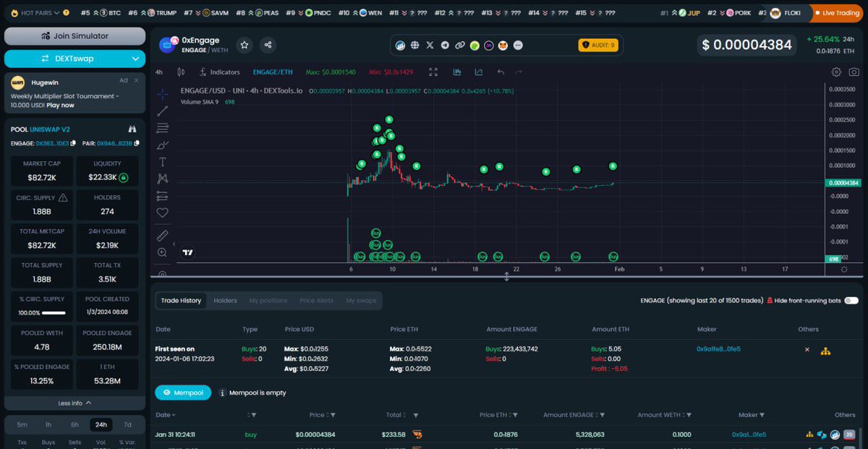
Task: Click circulating supply warning triangle
Action: tap(63, 197)
